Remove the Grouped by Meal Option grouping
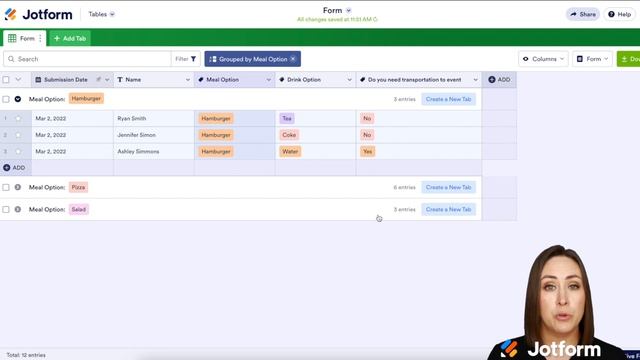This screenshot has height=360, width=640. (x=293, y=59)
